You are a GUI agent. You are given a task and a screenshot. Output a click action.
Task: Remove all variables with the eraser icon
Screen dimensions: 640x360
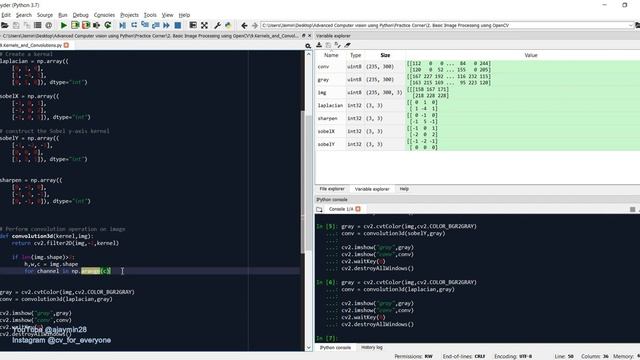tap(347, 45)
